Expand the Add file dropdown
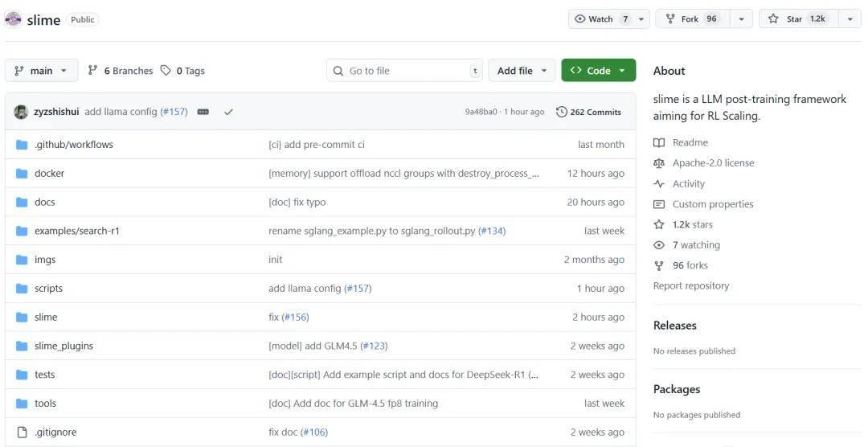868x447 pixels. pyautogui.click(x=522, y=70)
